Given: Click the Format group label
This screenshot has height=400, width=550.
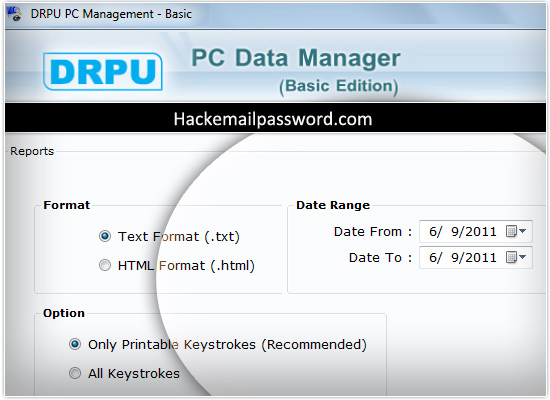Looking at the screenshot, I should pyautogui.click(x=67, y=205).
